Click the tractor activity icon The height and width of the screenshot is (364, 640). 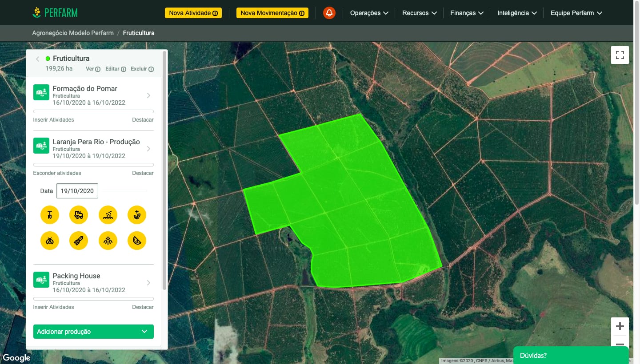pyautogui.click(x=79, y=215)
